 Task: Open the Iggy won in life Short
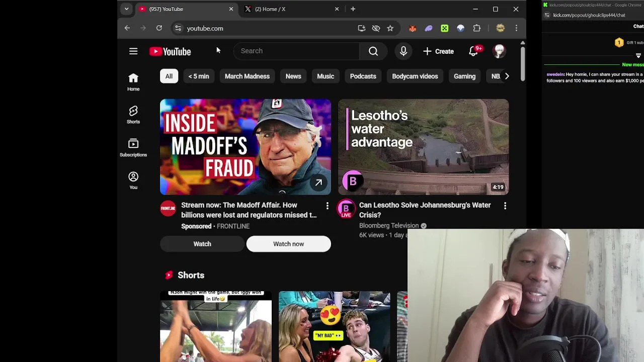(216, 326)
